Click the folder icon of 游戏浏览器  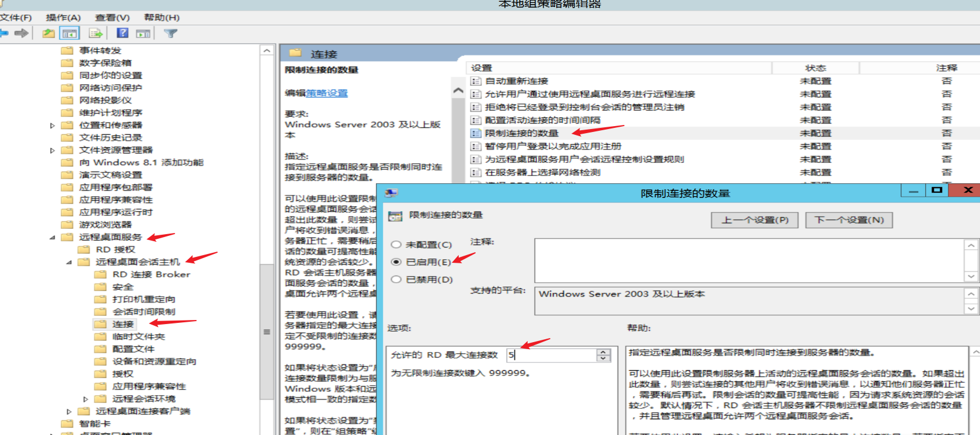click(x=67, y=224)
